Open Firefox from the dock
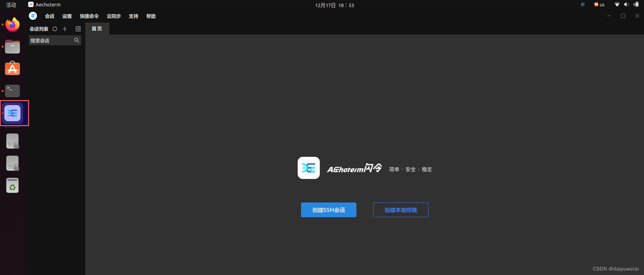The width and height of the screenshot is (644, 275). tap(12, 25)
